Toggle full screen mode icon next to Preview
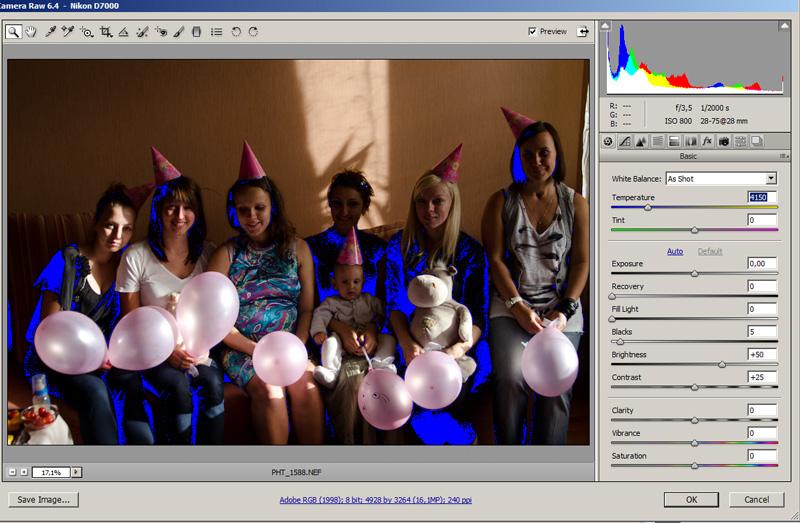 click(583, 32)
